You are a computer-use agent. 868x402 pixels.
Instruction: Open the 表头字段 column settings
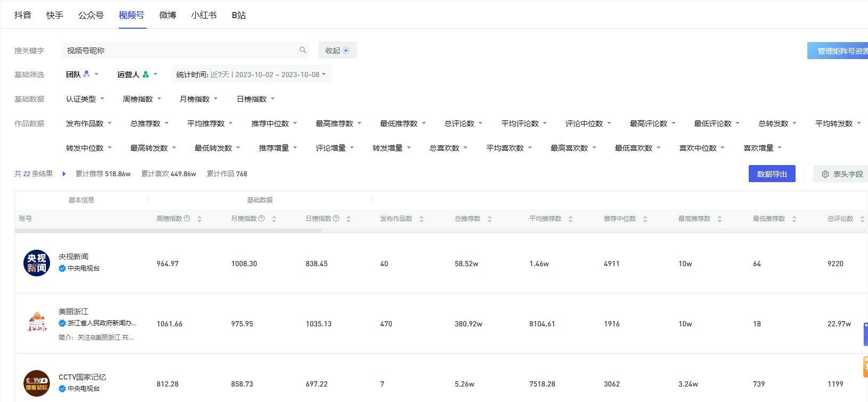[841, 174]
